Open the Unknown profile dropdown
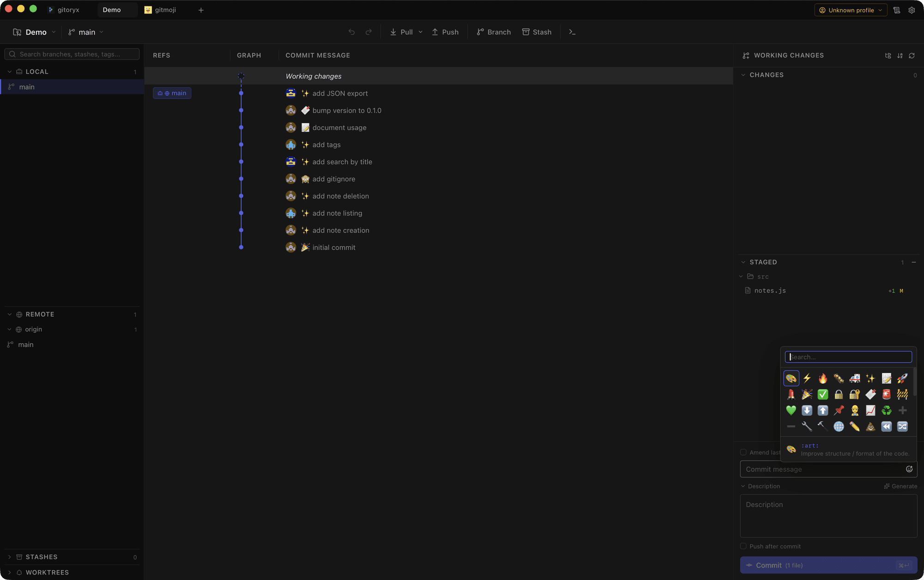This screenshot has width=924, height=580. [x=851, y=10]
